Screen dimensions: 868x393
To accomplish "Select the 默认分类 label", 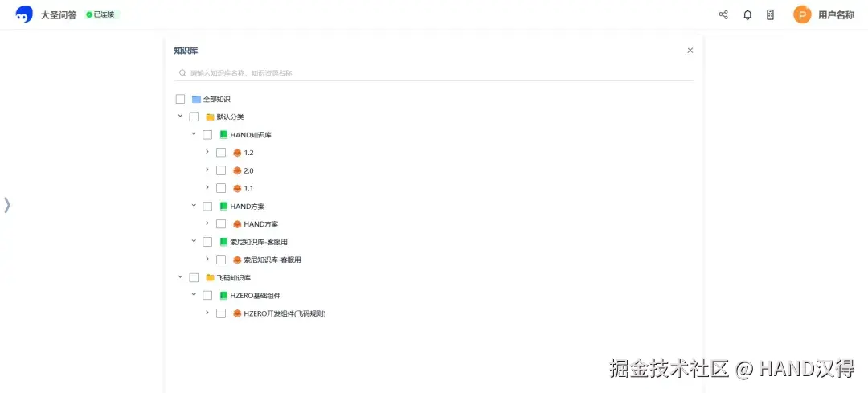I will point(231,117).
